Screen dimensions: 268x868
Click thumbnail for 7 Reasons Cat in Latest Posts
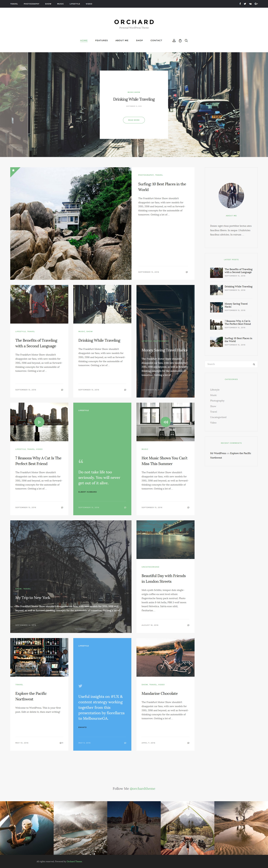(216, 324)
